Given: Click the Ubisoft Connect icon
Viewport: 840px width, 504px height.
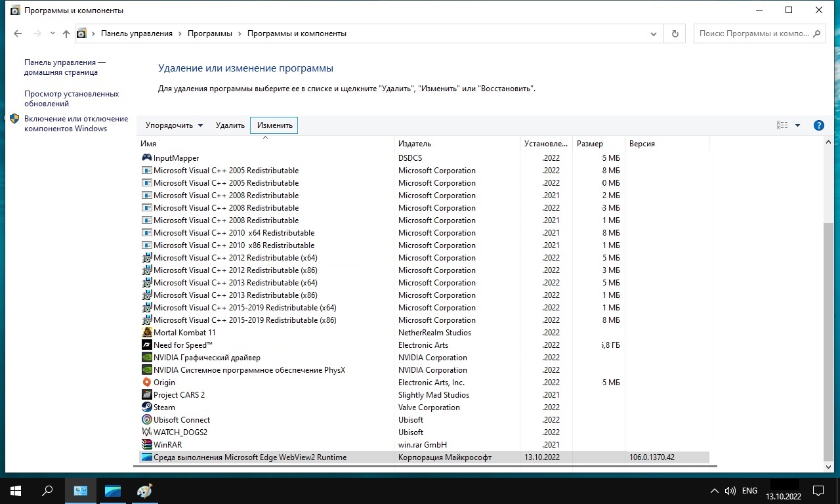Looking at the screenshot, I should (x=147, y=420).
